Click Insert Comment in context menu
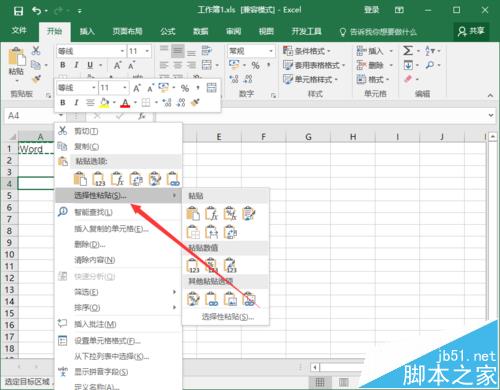The image size is (500, 390). coord(118,324)
